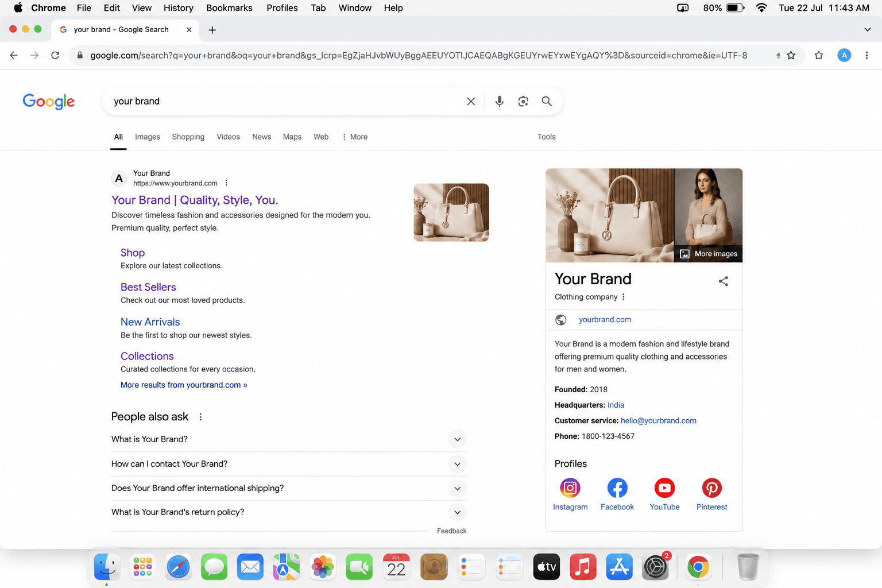Viewport: 882px width, 588px height.
Task: Reload the page with the refresh icon
Action: tap(55, 55)
